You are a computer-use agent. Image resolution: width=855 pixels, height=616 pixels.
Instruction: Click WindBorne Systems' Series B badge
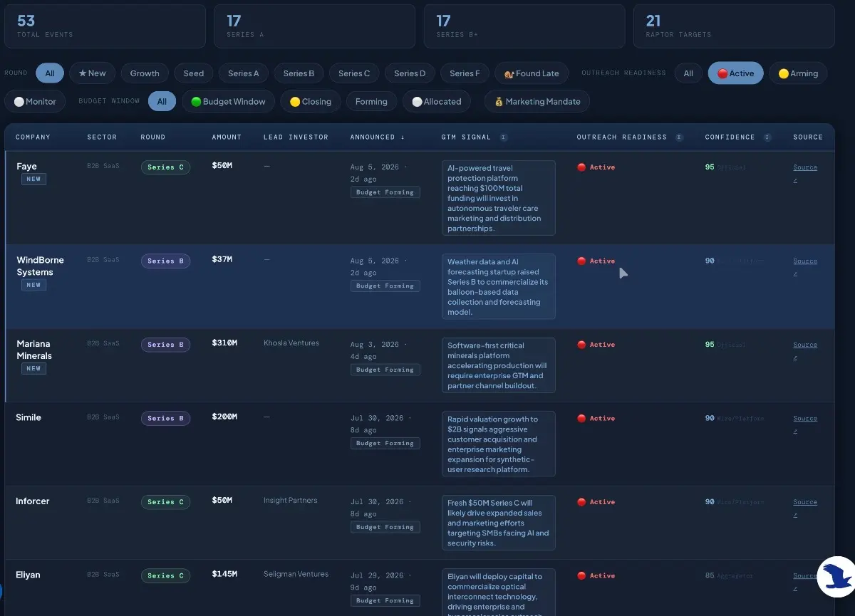[x=165, y=261]
